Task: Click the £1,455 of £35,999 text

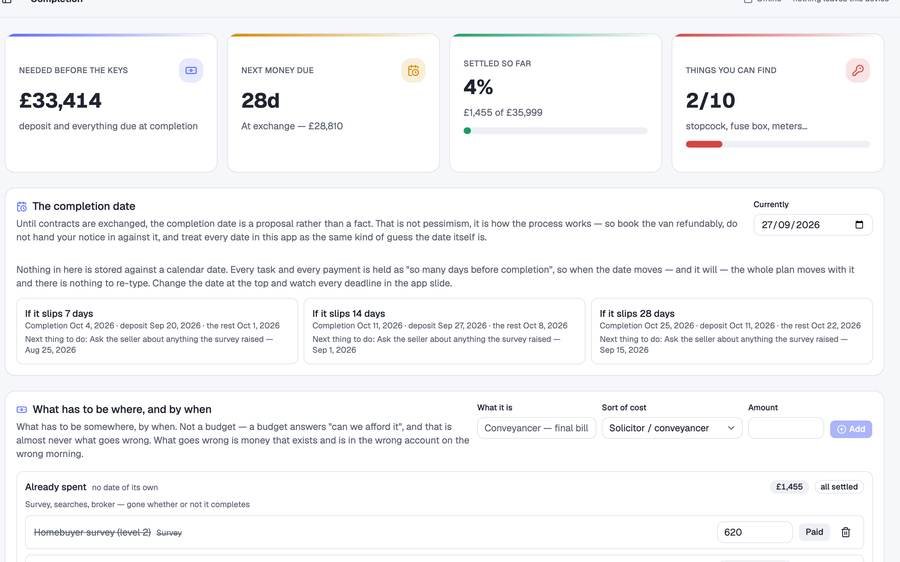Action: pyautogui.click(x=503, y=113)
